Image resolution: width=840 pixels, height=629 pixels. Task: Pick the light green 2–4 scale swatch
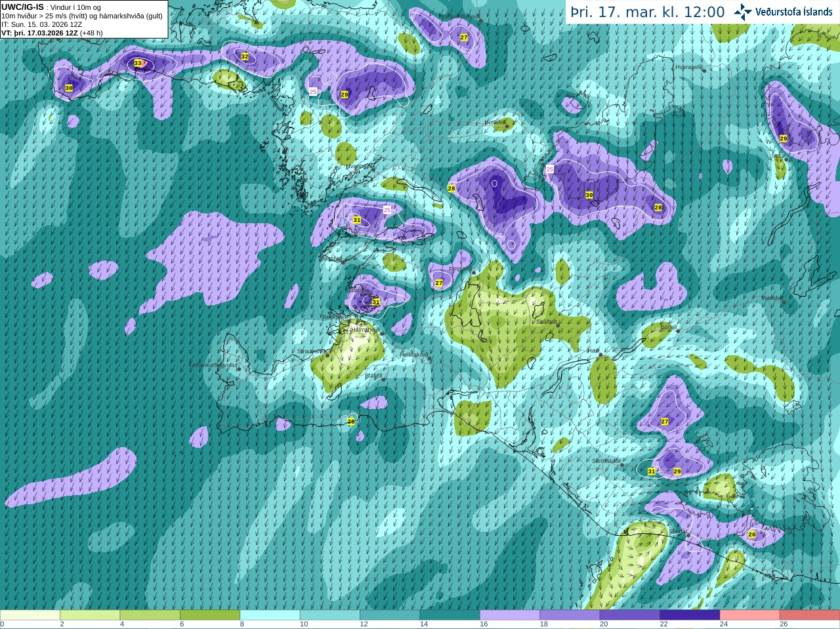(90, 615)
